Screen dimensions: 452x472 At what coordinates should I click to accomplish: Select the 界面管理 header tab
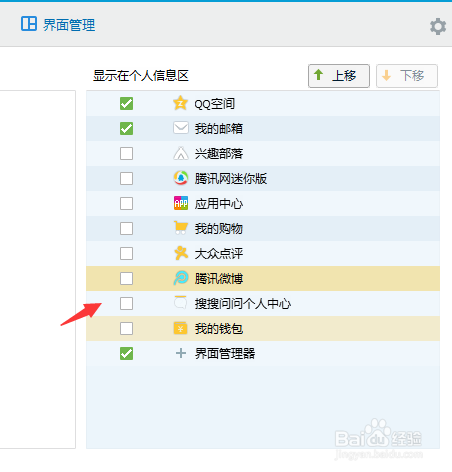[x=58, y=25]
